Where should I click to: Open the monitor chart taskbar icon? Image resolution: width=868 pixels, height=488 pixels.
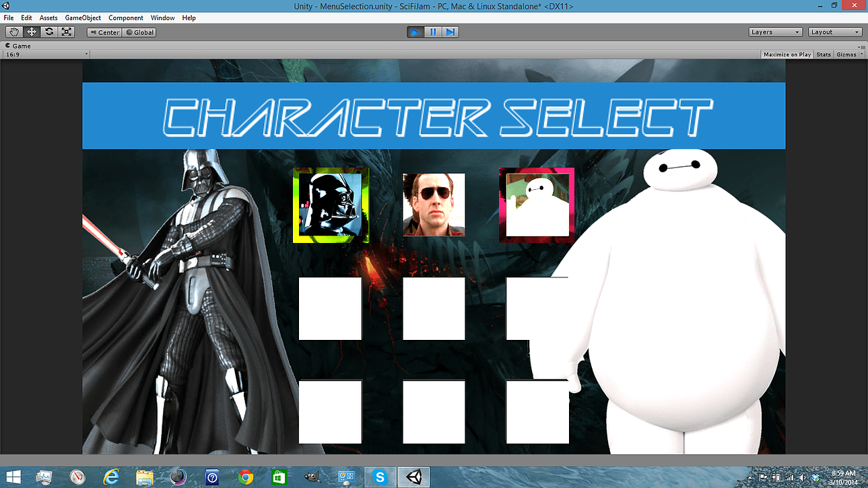tap(44, 477)
